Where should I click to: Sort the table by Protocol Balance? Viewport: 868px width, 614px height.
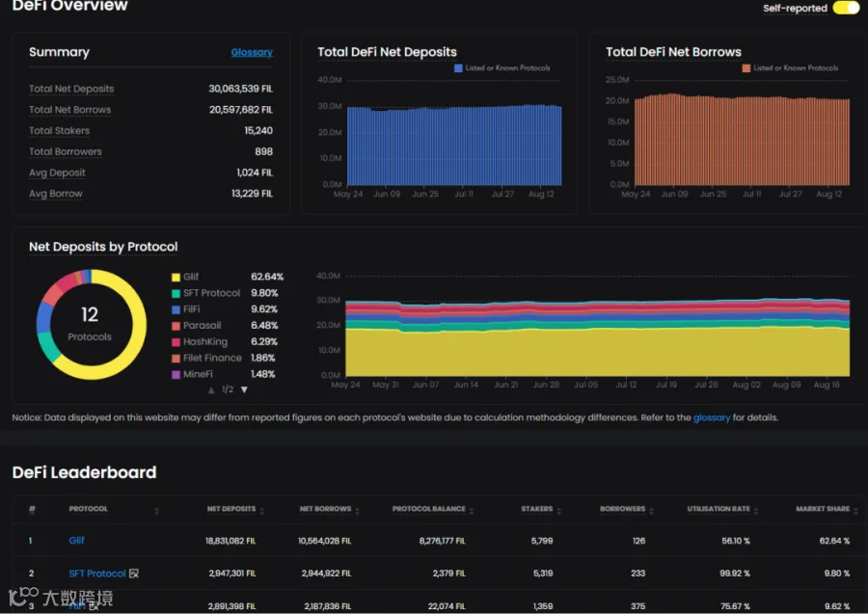(x=433, y=509)
